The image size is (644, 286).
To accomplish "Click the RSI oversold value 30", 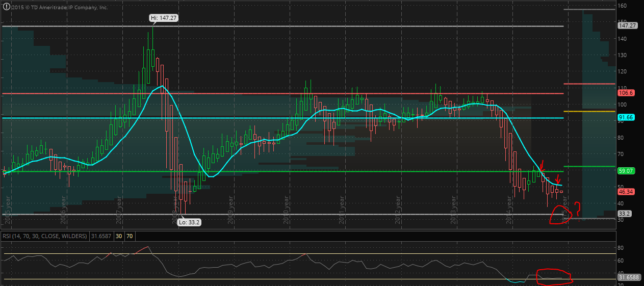I will (118, 236).
